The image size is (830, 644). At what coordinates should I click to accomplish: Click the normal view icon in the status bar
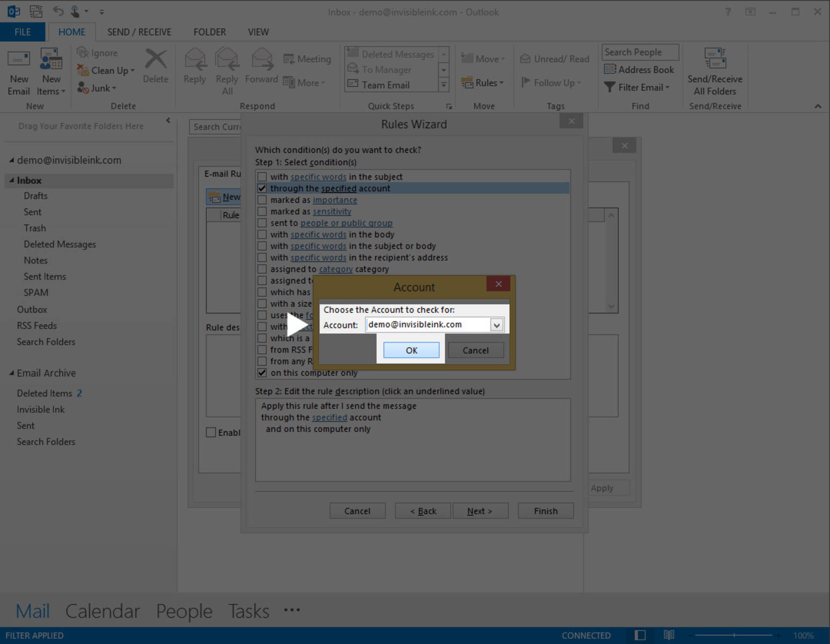(x=640, y=635)
